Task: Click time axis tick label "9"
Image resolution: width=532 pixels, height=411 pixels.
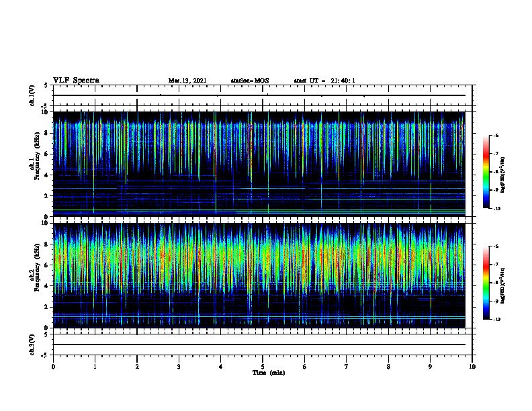Action: [x=430, y=367]
